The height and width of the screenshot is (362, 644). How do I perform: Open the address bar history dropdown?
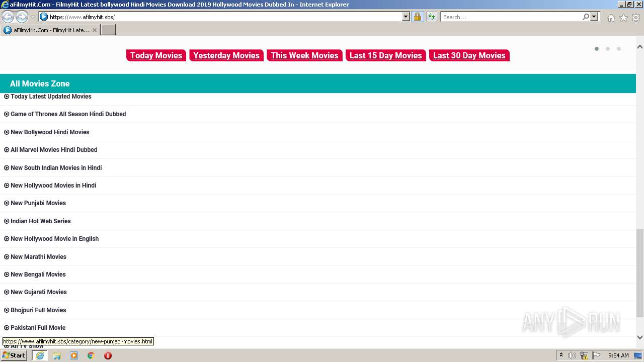(x=406, y=17)
